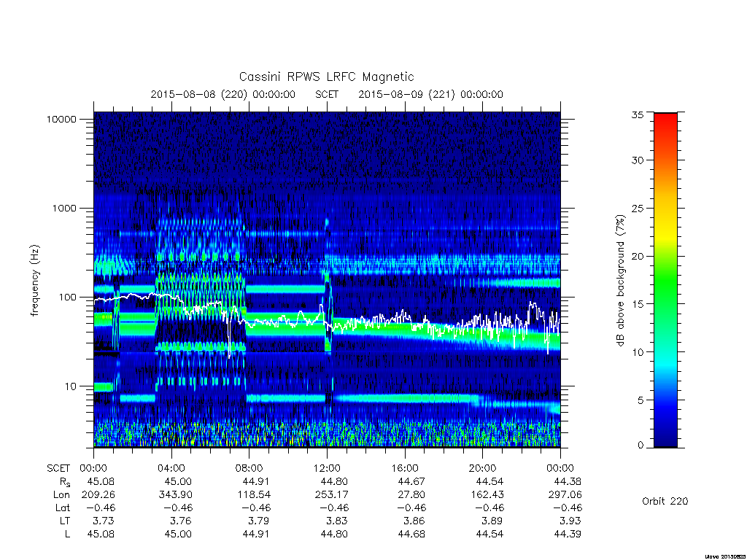Click local time value "3.89"
Screen dimensions: 747x560
[493, 521]
